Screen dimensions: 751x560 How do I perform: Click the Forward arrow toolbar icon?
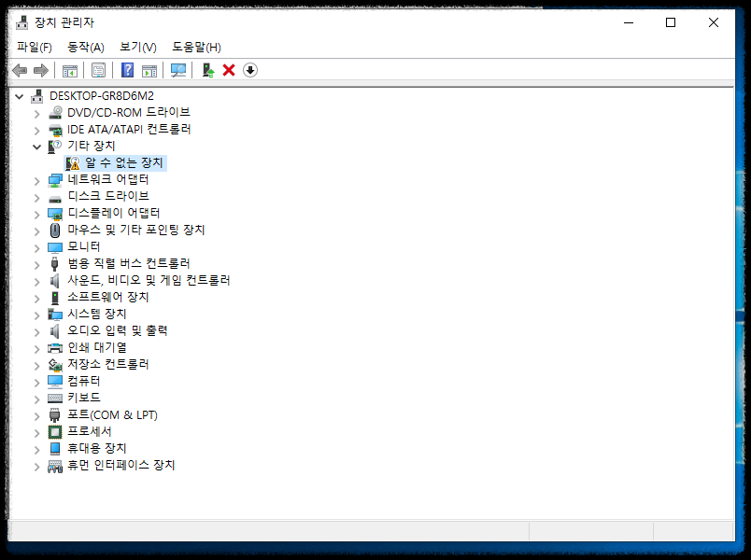tap(41, 70)
